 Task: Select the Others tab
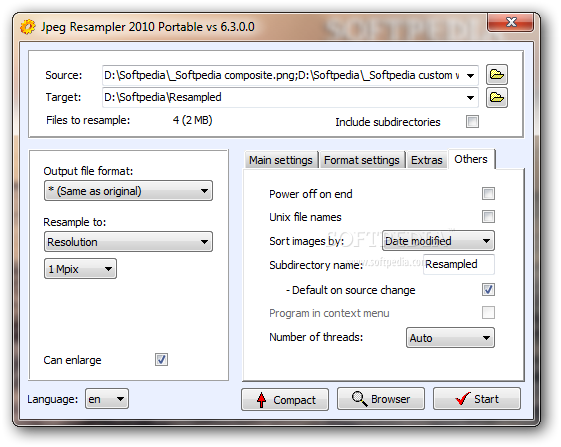pyautogui.click(x=471, y=159)
